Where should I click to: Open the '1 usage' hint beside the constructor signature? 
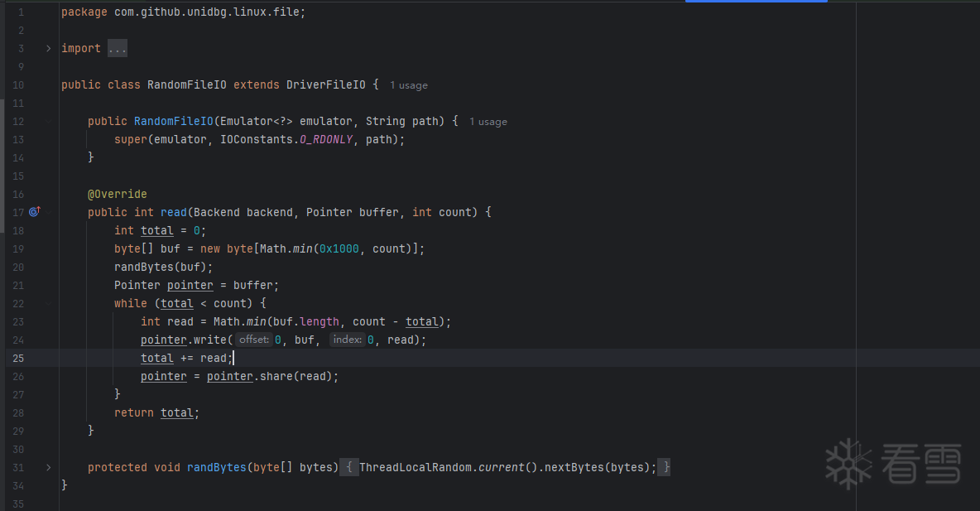(488, 122)
